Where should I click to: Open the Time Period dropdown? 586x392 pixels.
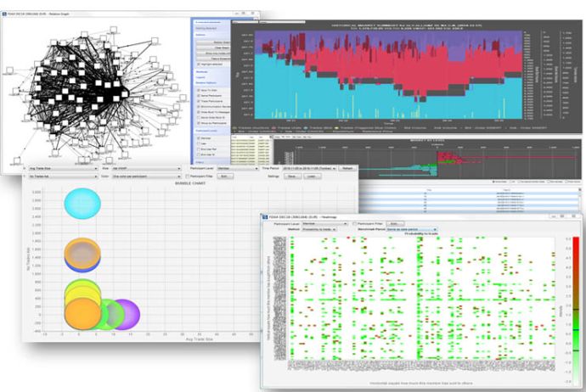pos(310,169)
